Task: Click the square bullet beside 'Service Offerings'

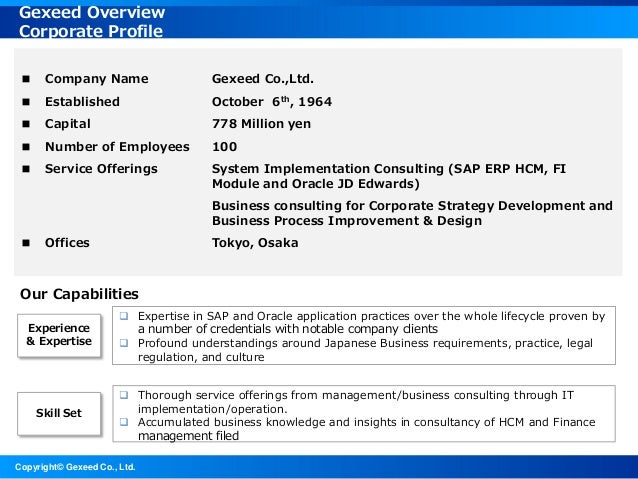Action: 26,169
